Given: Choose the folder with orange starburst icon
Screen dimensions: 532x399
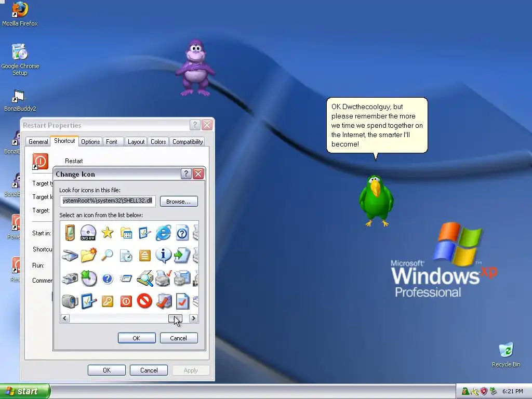Looking at the screenshot, I should pos(88,255).
